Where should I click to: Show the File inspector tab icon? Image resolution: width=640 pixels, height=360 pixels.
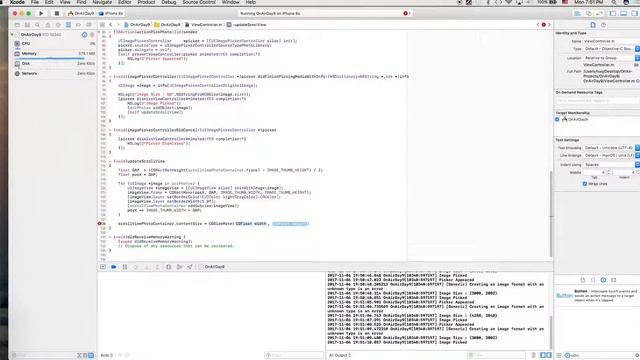(x=593, y=25)
